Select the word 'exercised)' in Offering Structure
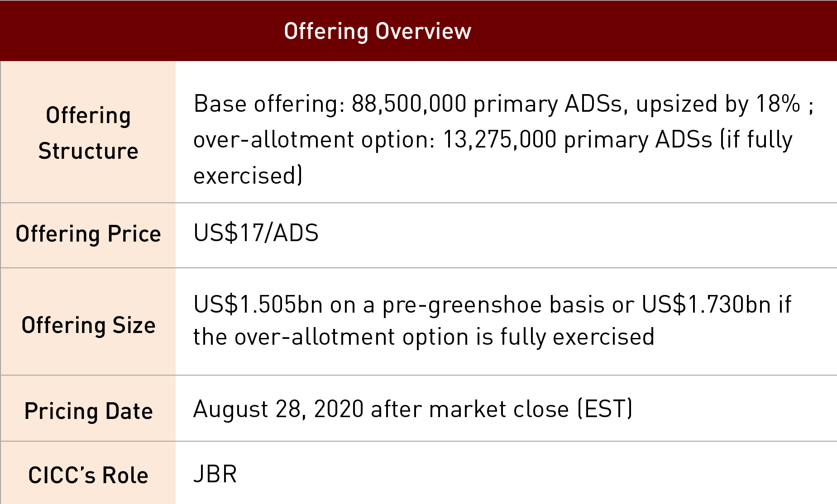 pyautogui.click(x=248, y=176)
